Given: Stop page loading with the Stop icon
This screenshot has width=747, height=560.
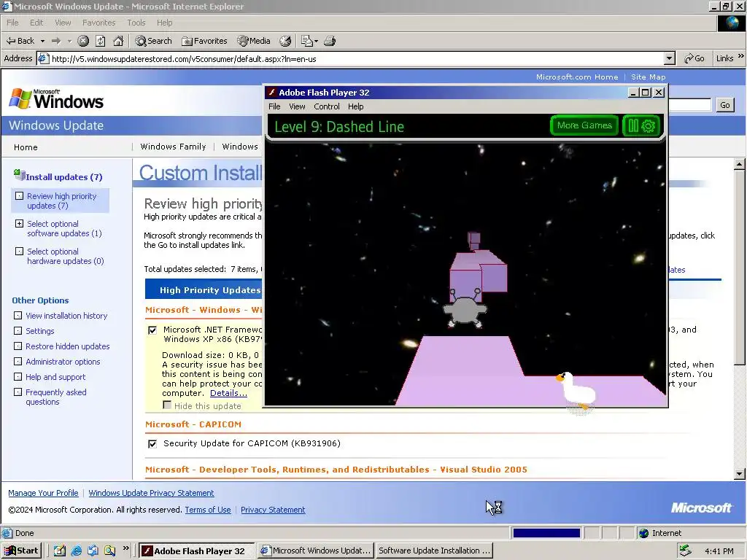Looking at the screenshot, I should click(x=83, y=41).
